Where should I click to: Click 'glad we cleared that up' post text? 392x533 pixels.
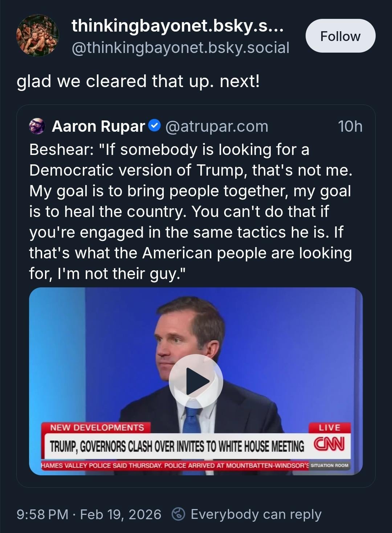pyautogui.click(x=138, y=81)
